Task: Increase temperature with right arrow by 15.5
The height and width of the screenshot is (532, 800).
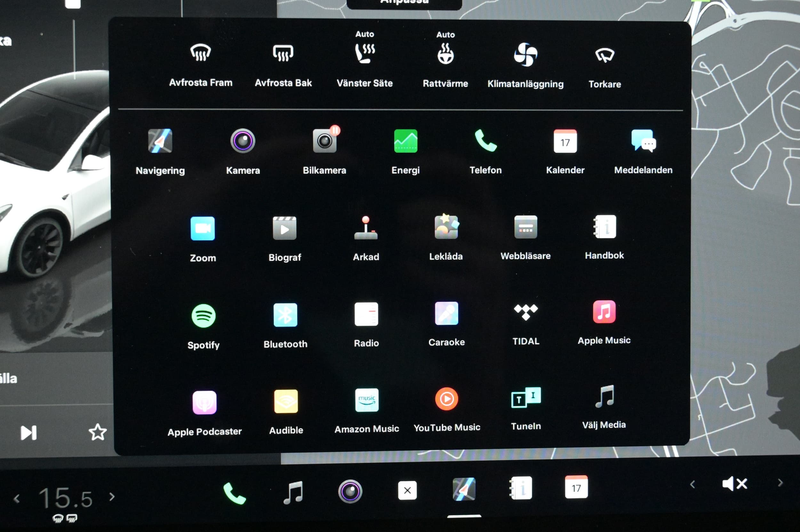Action: (112, 497)
